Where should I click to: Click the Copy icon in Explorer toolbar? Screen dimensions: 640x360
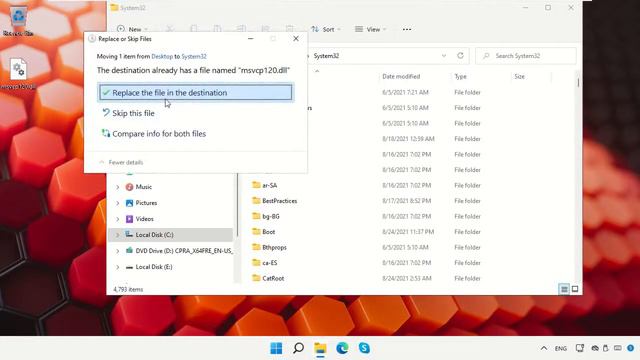(x=194, y=29)
